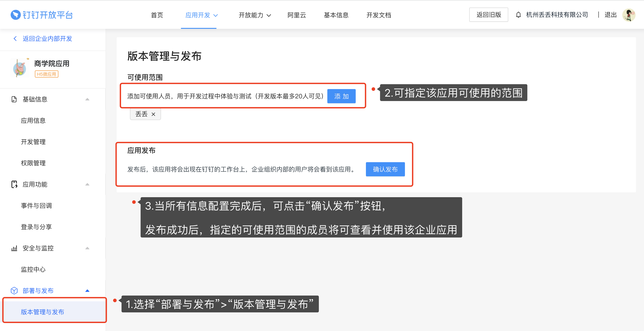Viewport: 644px width, 331px height.
Task: Click the 基础信息 document icon
Action: pyautogui.click(x=14, y=99)
